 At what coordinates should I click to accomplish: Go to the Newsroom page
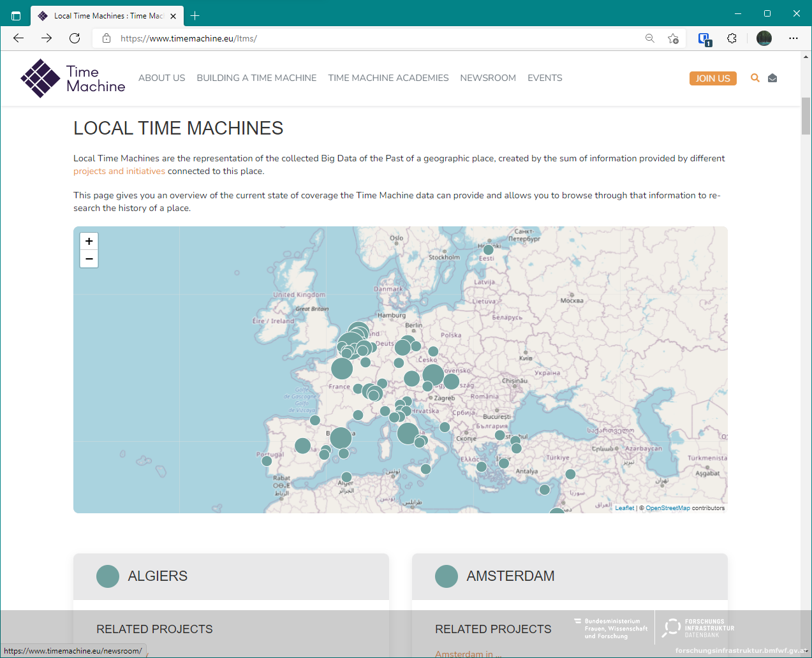[488, 78]
